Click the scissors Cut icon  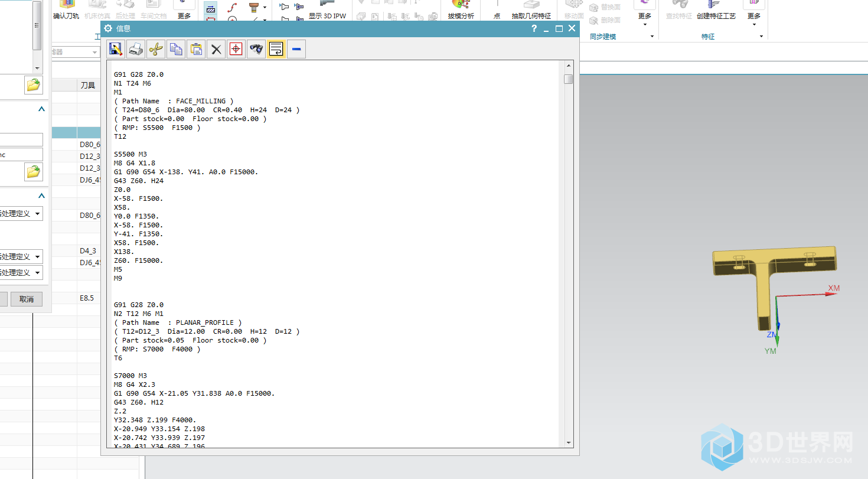pyautogui.click(x=156, y=50)
